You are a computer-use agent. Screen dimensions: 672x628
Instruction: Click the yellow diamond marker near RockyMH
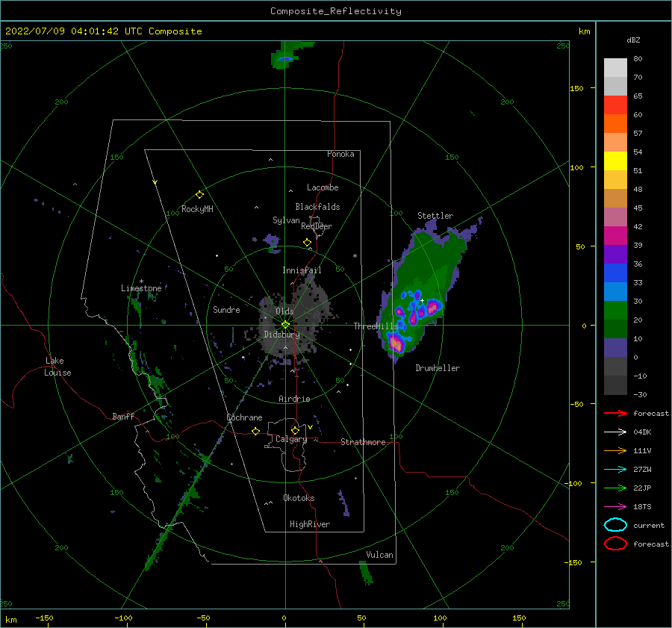[x=199, y=195]
